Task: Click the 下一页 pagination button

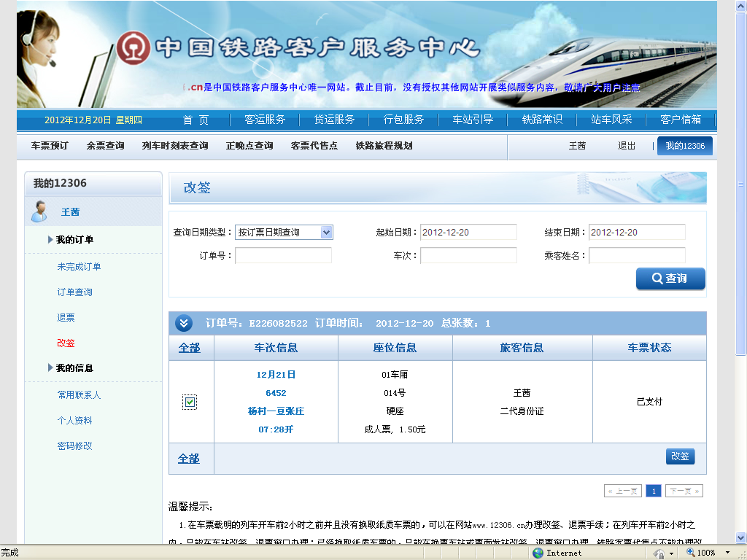Action: coord(684,491)
